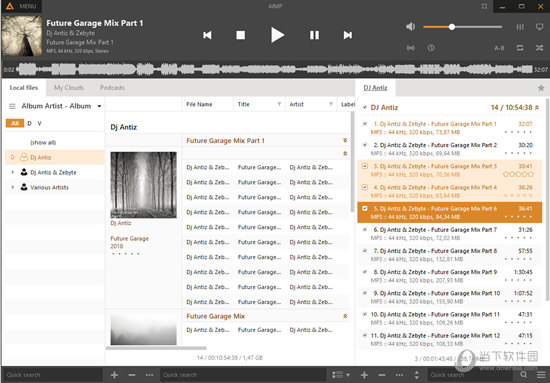Click the album cover in player header
The image size is (550, 383).
tap(22, 36)
